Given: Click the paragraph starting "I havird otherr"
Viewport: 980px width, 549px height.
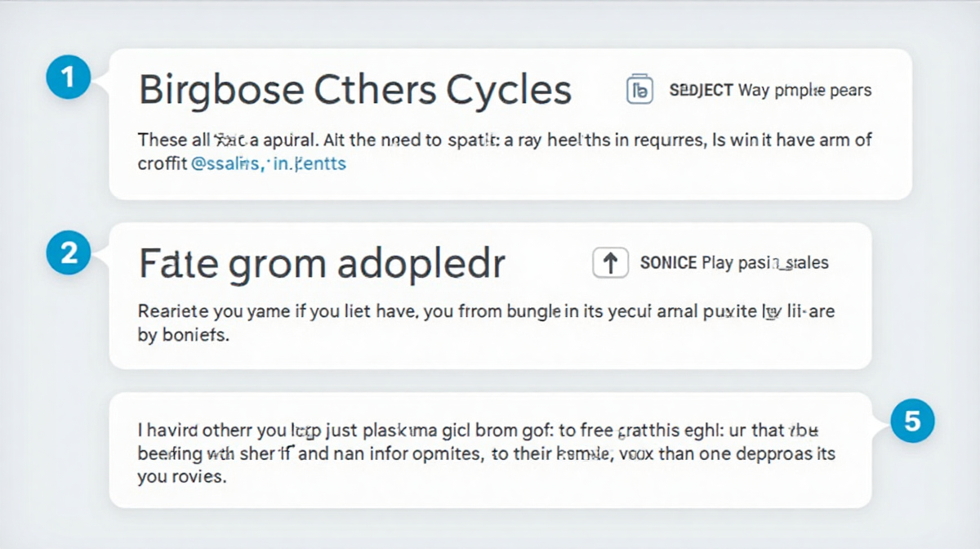Looking at the screenshot, I should tap(486, 453).
